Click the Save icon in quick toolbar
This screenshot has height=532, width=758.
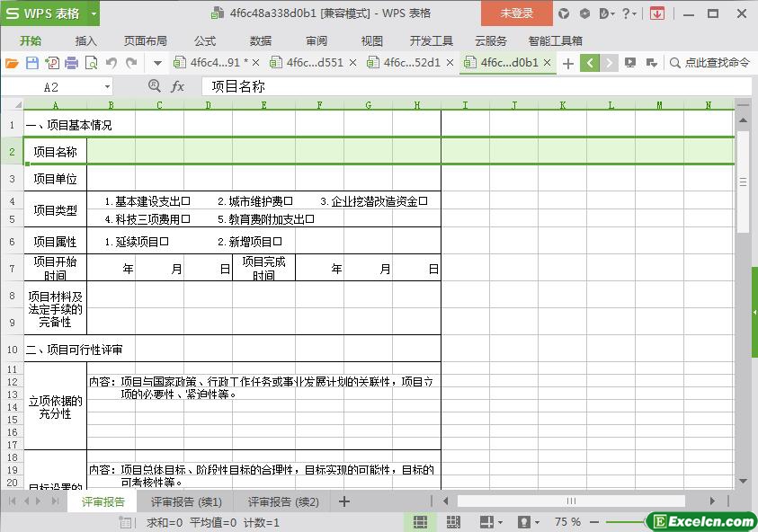pos(31,63)
